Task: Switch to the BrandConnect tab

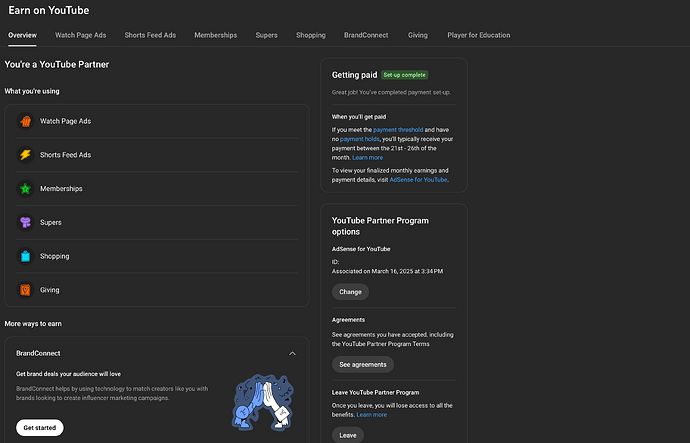Action: coord(366,35)
